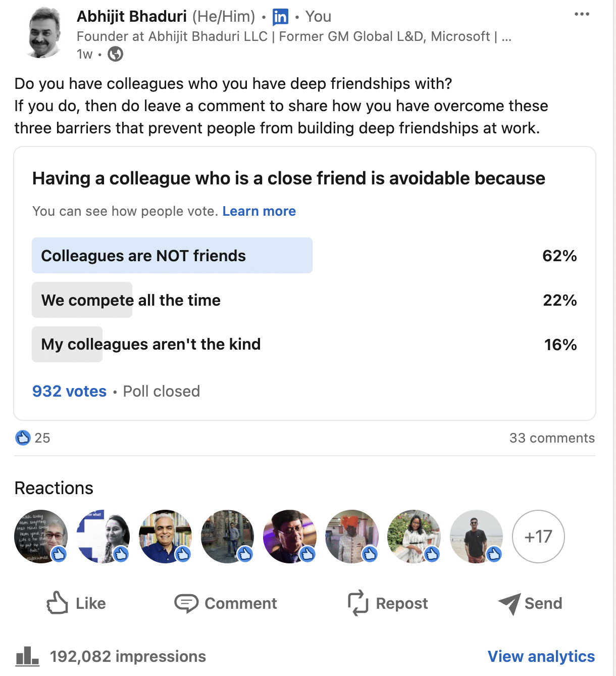Screen dimensions: 616x676
Task: Open the 'Learn more' link
Action: tap(259, 211)
